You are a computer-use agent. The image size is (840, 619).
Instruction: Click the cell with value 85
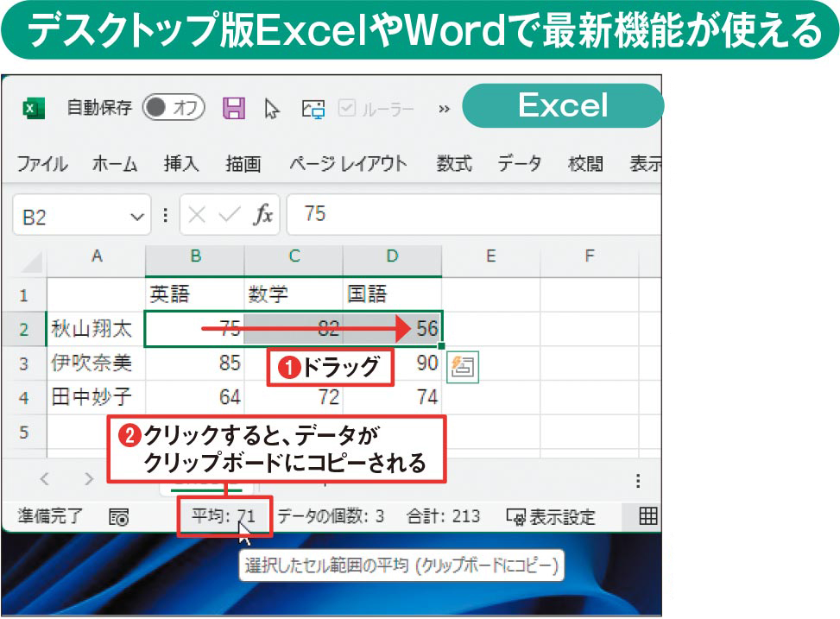click(x=195, y=363)
